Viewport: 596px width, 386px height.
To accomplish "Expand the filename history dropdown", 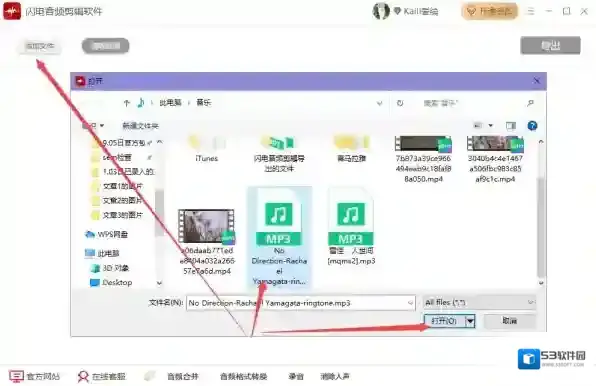I will [x=410, y=303].
